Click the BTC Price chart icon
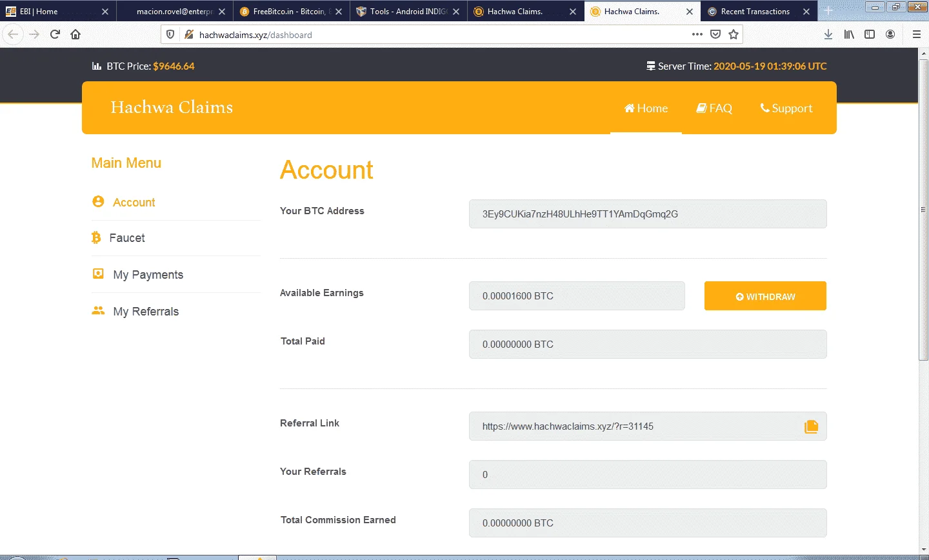The height and width of the screenshot is (560, 929). tap(97, 66)
